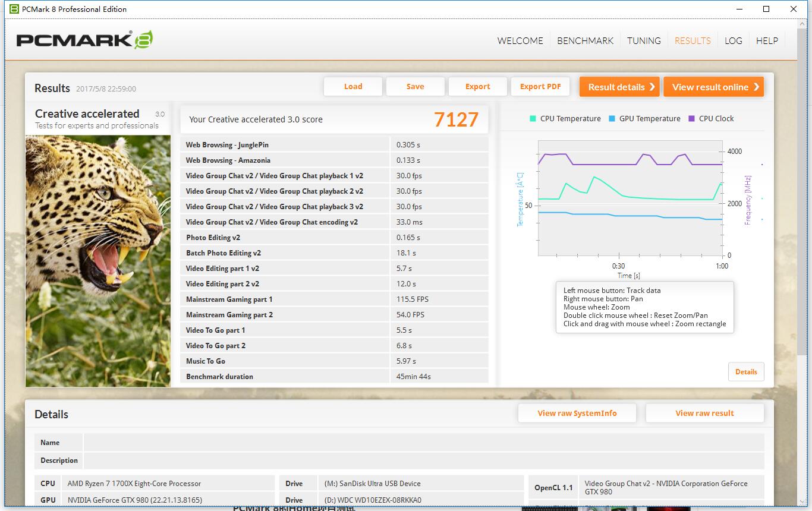Screen dimensions: 812x511
Task: Expand Result details
Action: [621, 87]
